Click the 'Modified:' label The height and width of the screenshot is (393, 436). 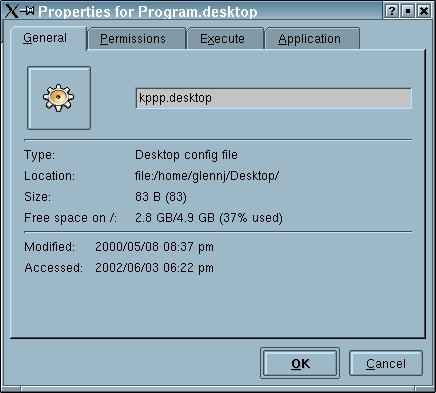(x=50, y=247)
